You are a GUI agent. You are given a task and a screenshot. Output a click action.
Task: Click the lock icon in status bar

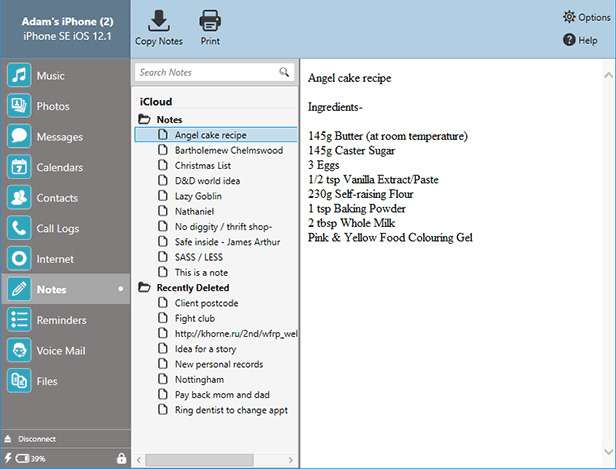(120, 458)
